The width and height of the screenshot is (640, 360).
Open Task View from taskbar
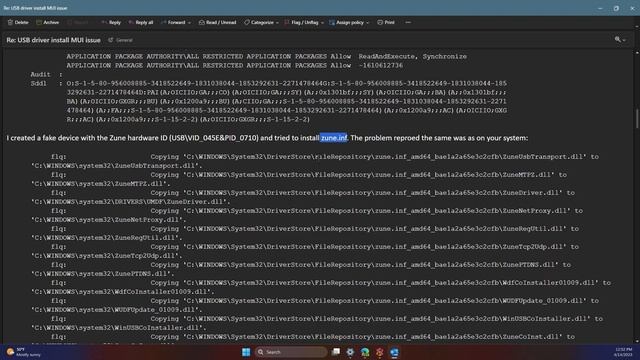pyautogui.click(x=336, y=352)
